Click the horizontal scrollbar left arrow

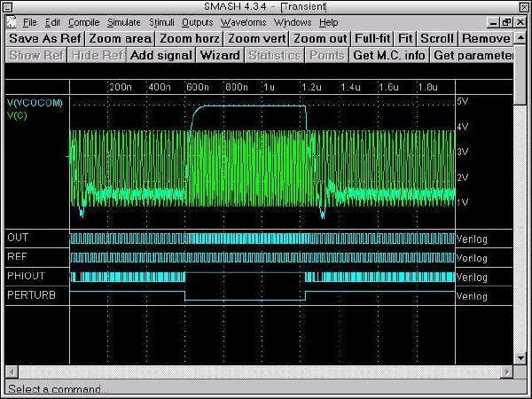coord(12,371)
